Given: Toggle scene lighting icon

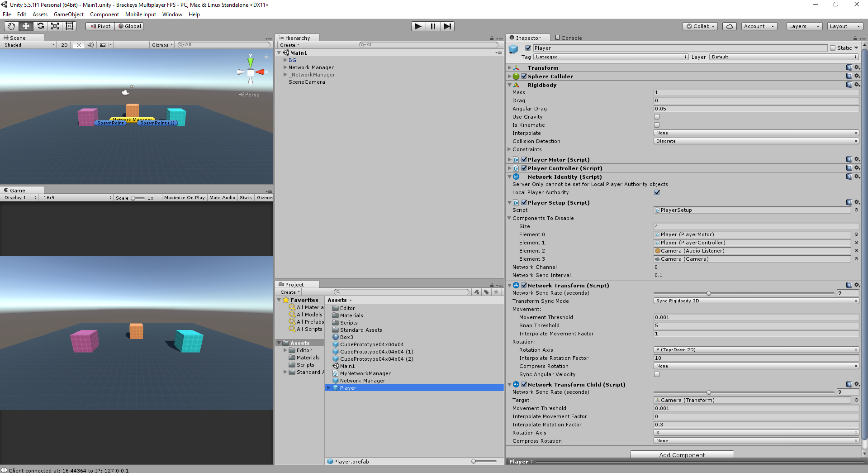Looking at the screenshot, I should 79,45.
